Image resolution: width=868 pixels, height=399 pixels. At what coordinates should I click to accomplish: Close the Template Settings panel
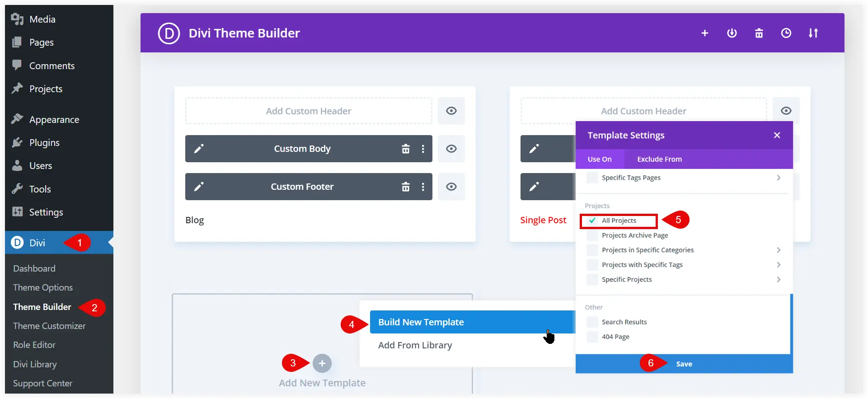777,135
